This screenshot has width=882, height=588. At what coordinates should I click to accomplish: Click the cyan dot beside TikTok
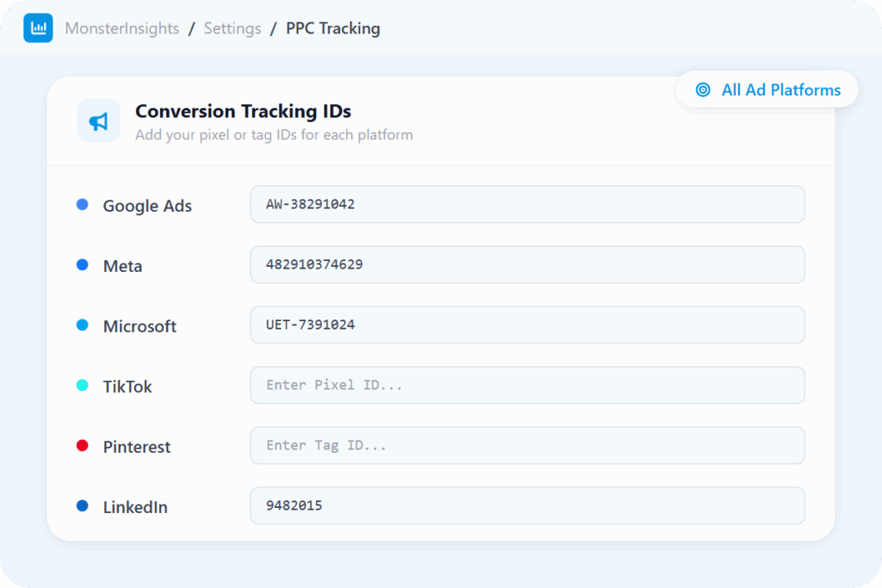(x=83, y=386)
